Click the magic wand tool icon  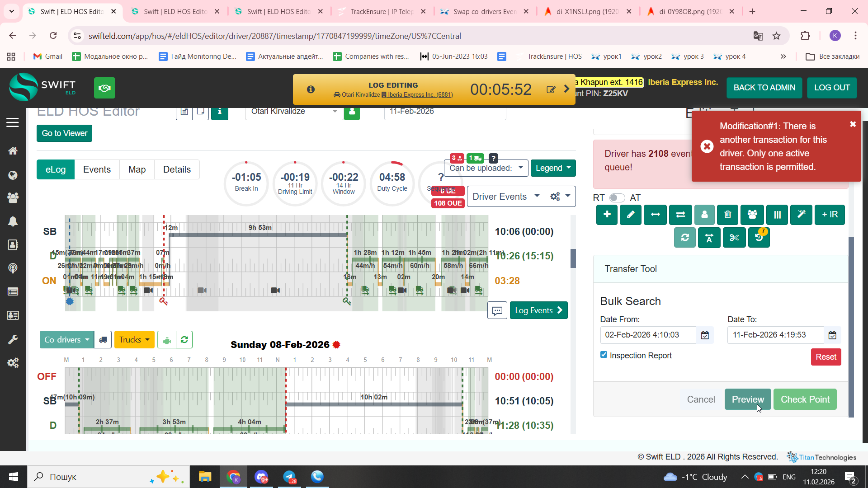[x=801, y=215]
